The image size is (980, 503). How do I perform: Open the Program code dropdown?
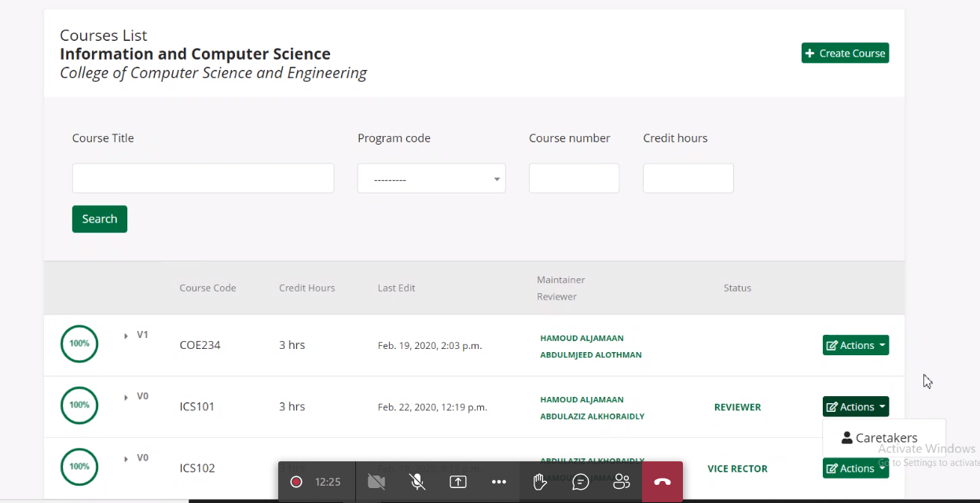pyautogui.click(x=431, y=178)
